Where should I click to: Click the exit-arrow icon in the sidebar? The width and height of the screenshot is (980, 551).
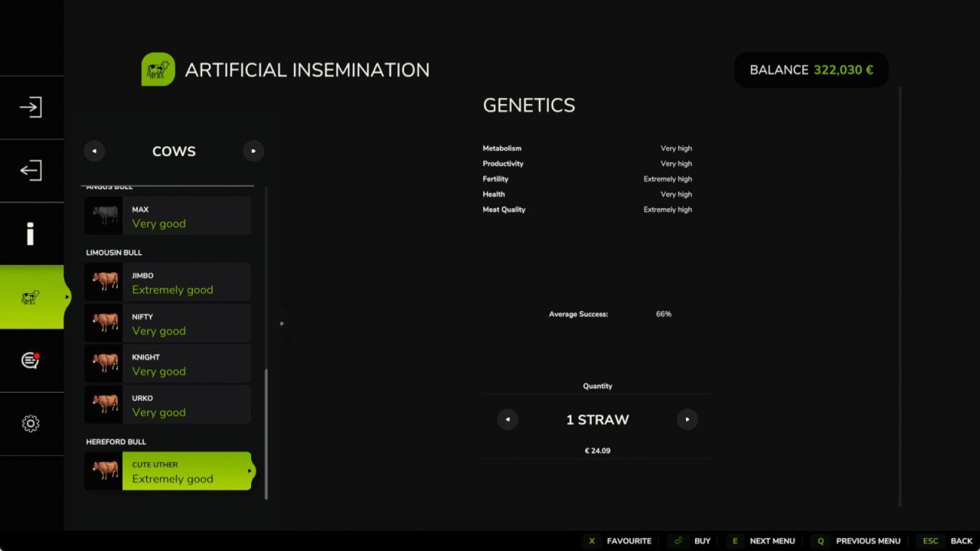click(31, 170)
